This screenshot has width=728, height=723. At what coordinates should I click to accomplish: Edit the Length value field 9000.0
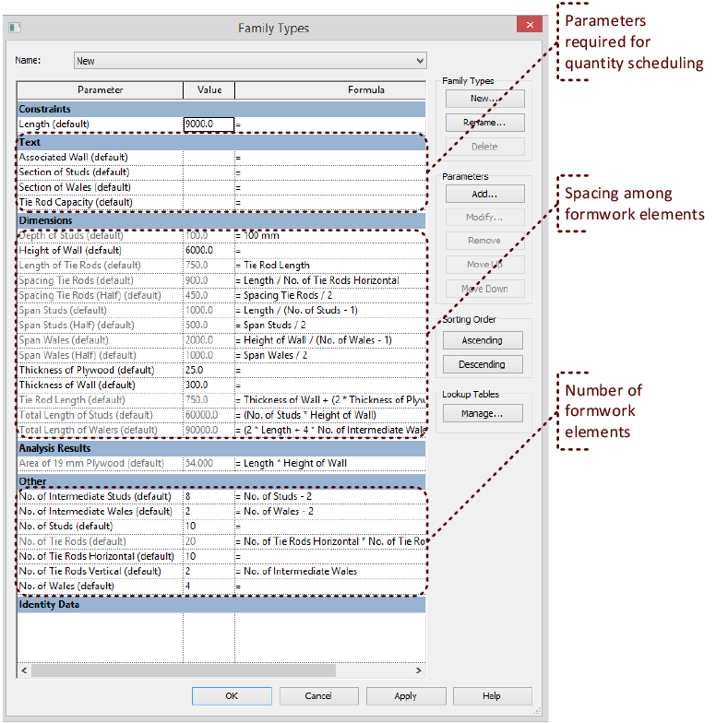click(x=208, y=124)
